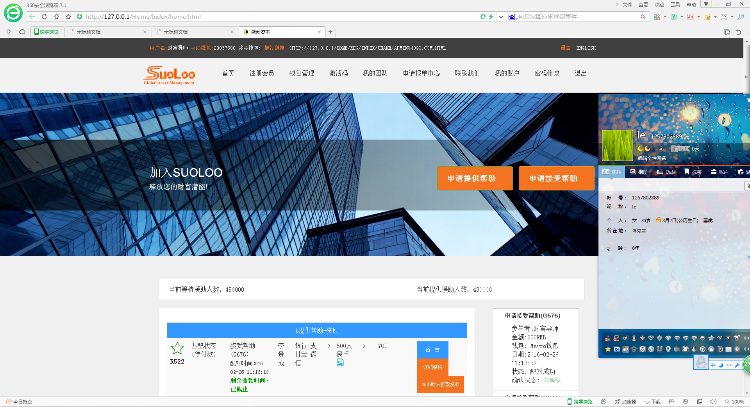Go back with the browser back arrow

tap(32, 16)
